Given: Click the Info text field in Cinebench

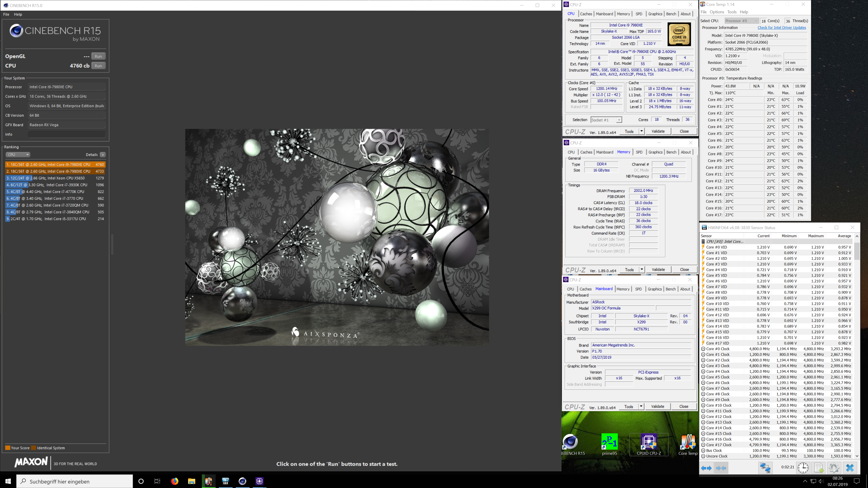Looking at the screenshot, I should 67,134.
